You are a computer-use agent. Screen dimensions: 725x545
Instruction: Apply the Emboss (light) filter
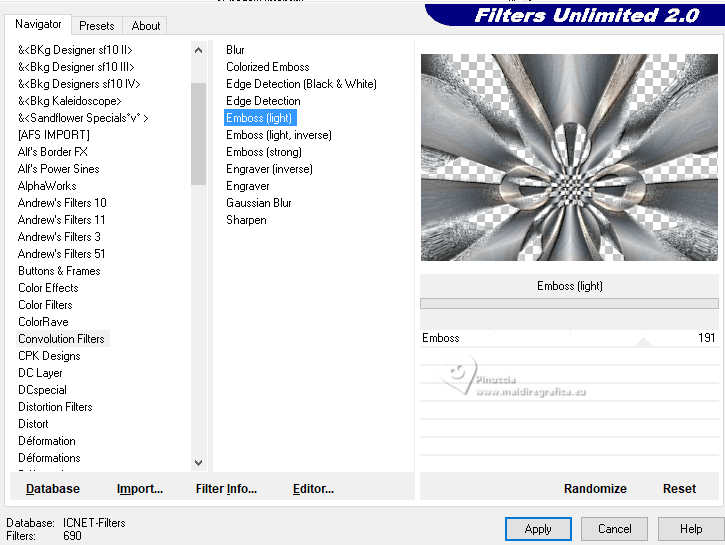pos(538,529)
